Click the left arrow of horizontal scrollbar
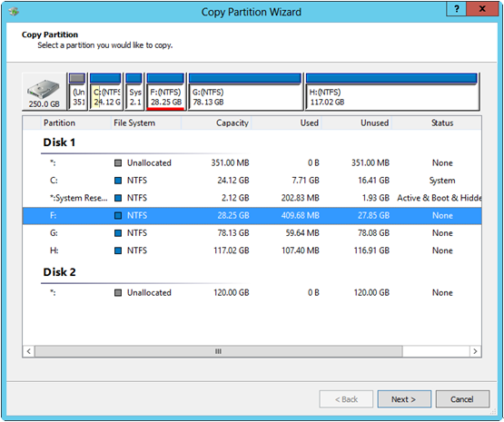 (x=29, y=351)
